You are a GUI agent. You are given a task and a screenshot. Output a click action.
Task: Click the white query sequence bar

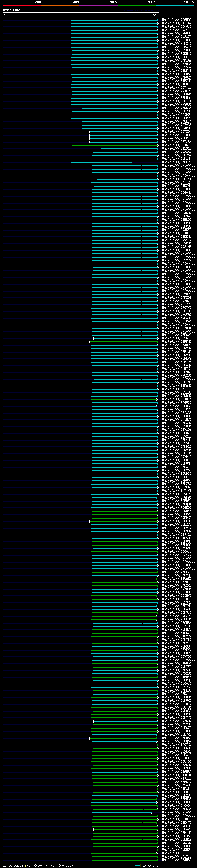(x=81, y=12)
